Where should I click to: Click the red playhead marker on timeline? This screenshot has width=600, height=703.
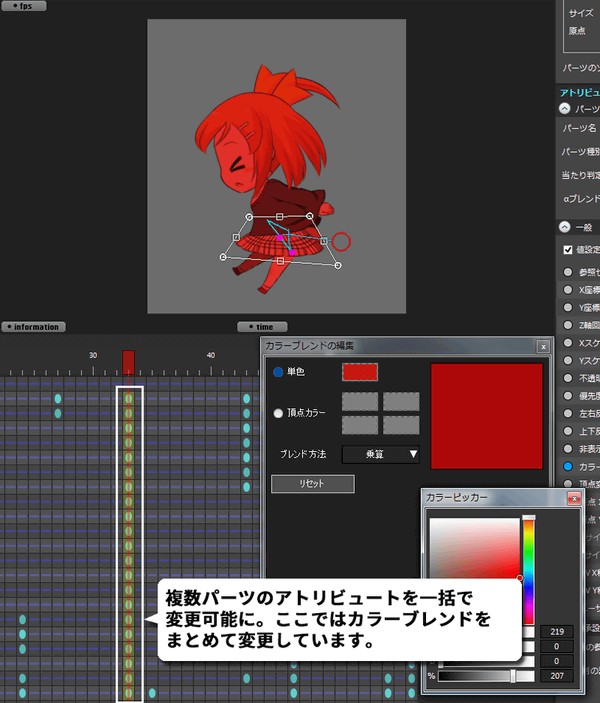pyautogui.click(x=128, y=361)
